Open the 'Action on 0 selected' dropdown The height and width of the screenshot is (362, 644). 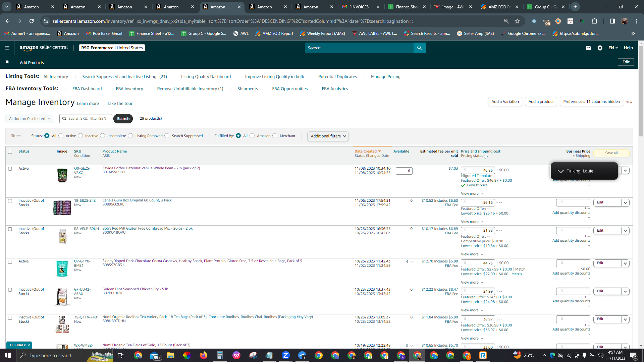click(x=30, y=119)
